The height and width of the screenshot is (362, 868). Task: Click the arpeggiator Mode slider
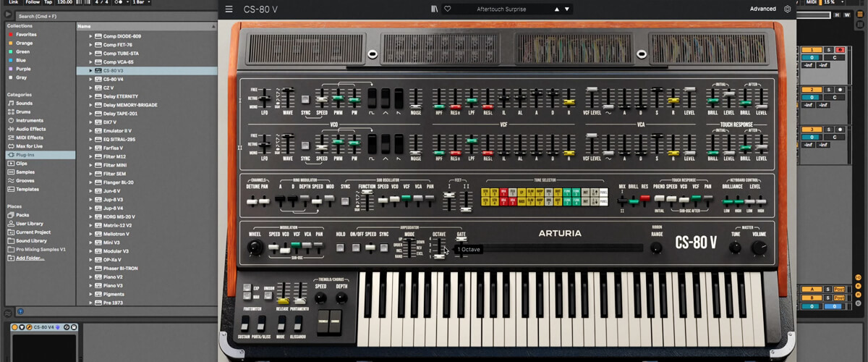(x=409, y=248)
